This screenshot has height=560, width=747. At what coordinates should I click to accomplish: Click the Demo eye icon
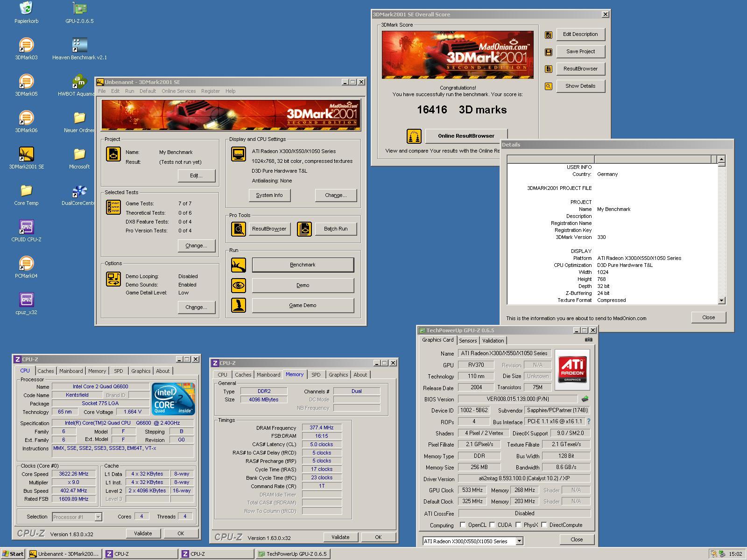(239, 285)
